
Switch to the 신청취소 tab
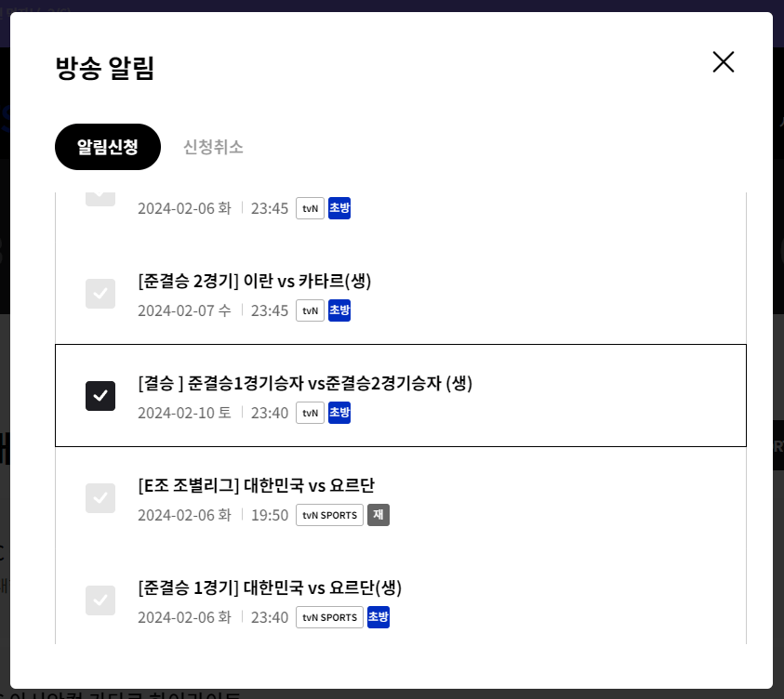212,146
